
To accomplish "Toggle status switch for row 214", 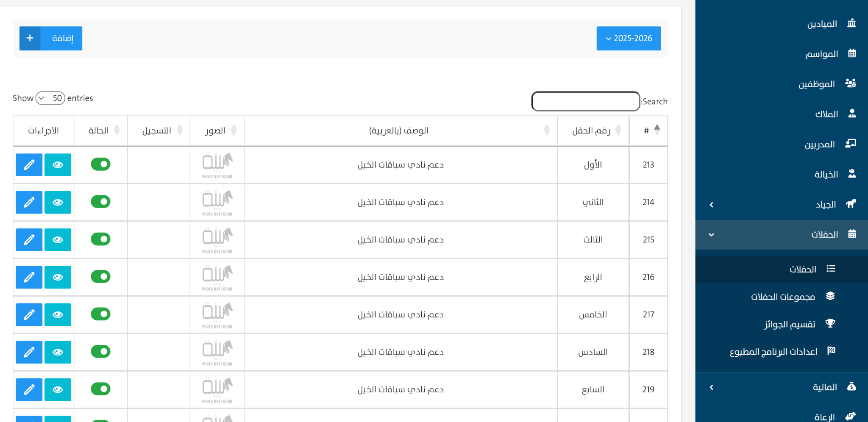I will click(x=100, y=202).
